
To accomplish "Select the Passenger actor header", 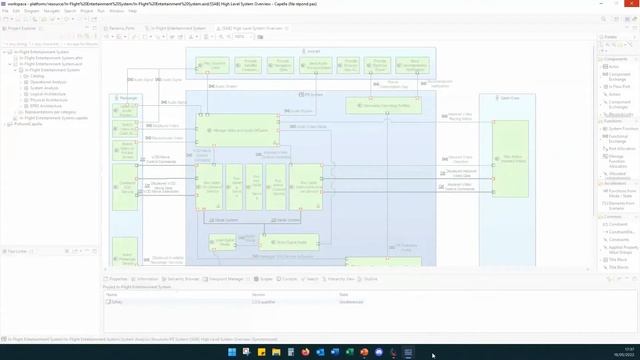I will 126,98.
